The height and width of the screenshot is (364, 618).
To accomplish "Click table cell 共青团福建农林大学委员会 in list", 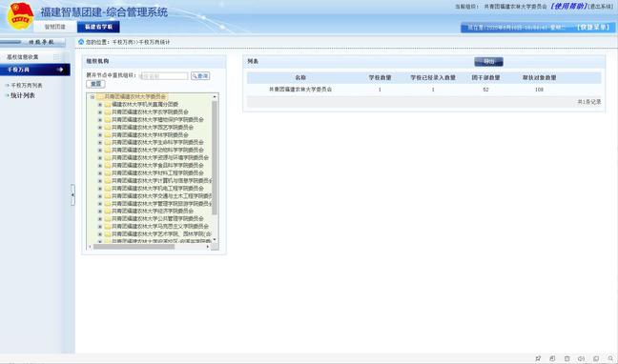I will click(300, 90).
